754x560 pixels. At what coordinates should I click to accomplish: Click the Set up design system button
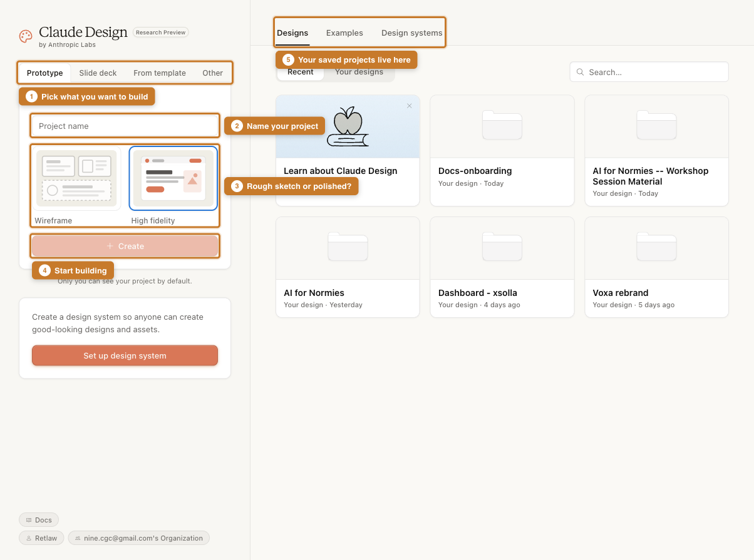(x=125, y=355)
